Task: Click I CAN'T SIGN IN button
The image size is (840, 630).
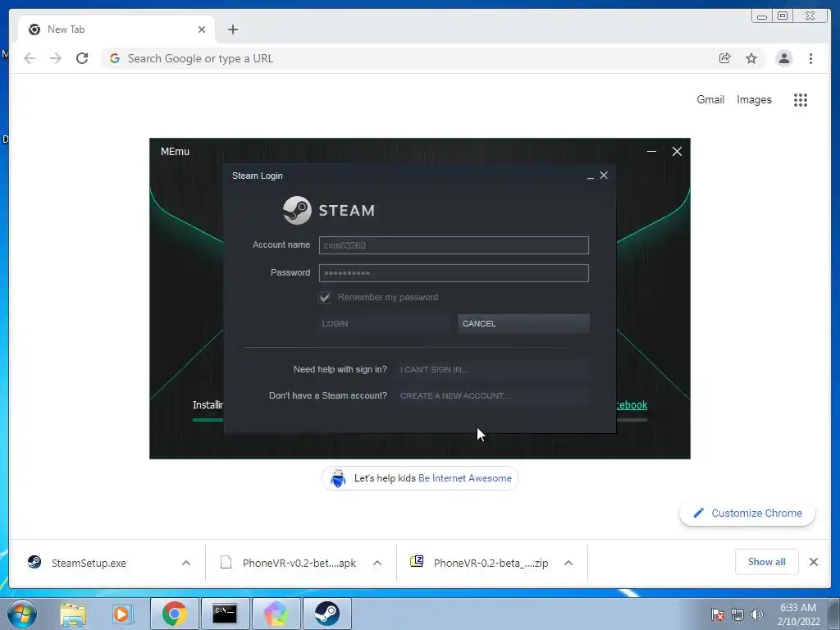Action: tap(493, 370)
